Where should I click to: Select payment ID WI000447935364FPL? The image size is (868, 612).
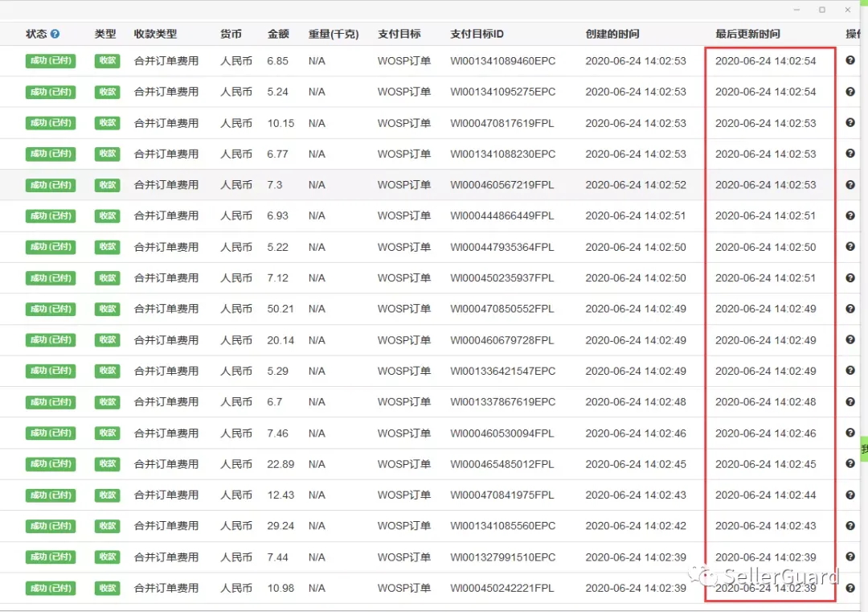pyautogui.click(x=502, y=247)
